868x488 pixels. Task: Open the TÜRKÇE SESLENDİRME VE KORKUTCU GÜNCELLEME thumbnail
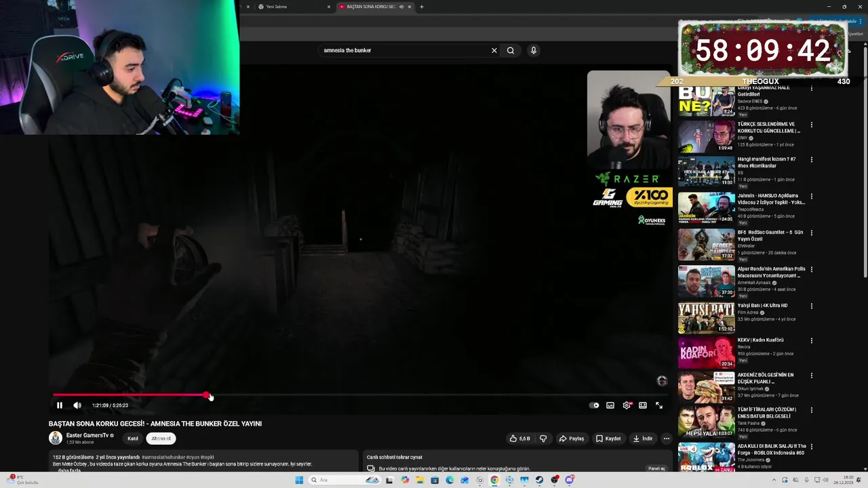pos(706,136)
